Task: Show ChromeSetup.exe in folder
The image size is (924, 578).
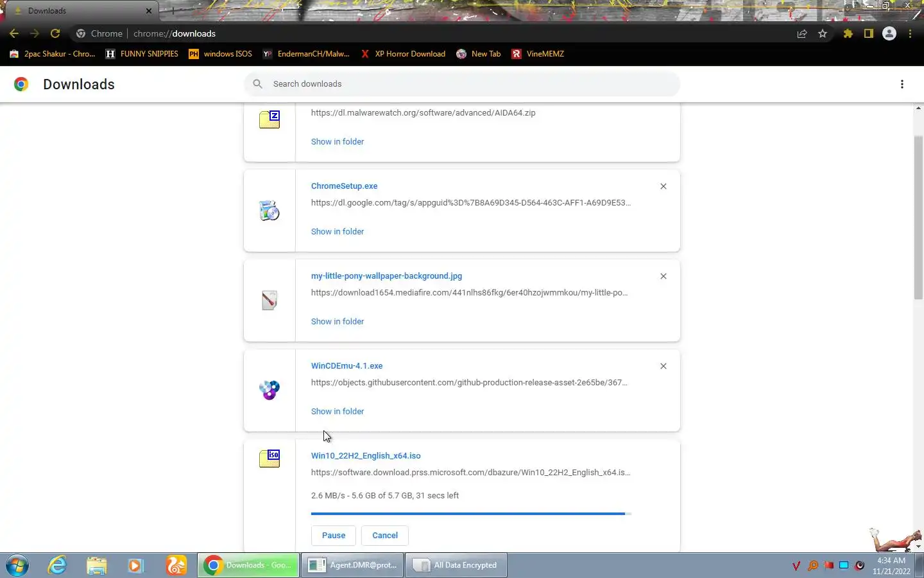Action: [x=338, y=231]
